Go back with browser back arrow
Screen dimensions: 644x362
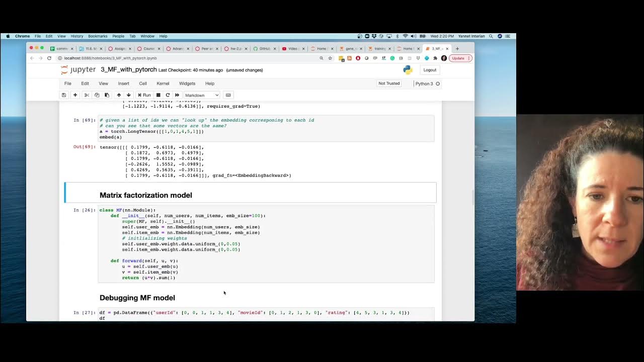(x=32, y=58)
